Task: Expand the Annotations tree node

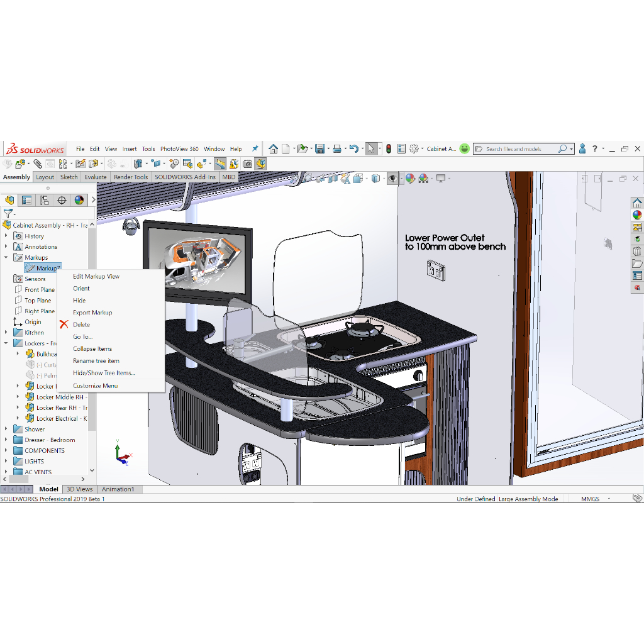Action: [6, 247]
